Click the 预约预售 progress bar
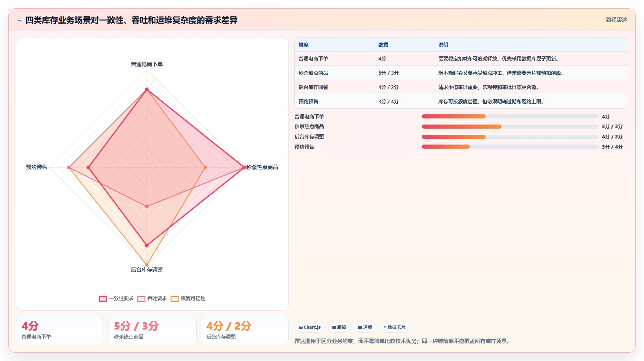The width and height of the screenshot is (644, 361). tap(510, 147)
